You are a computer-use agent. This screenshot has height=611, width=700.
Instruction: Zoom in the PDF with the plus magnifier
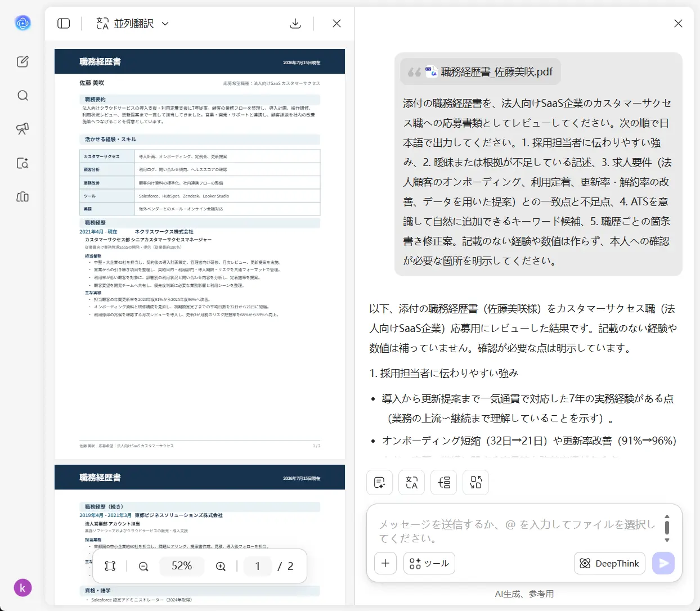pos(221,566)
